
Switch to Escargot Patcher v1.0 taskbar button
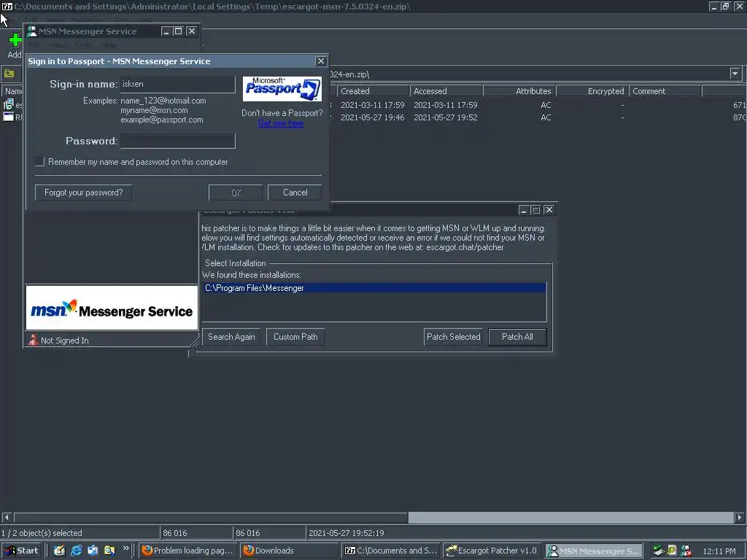(492, 551)
